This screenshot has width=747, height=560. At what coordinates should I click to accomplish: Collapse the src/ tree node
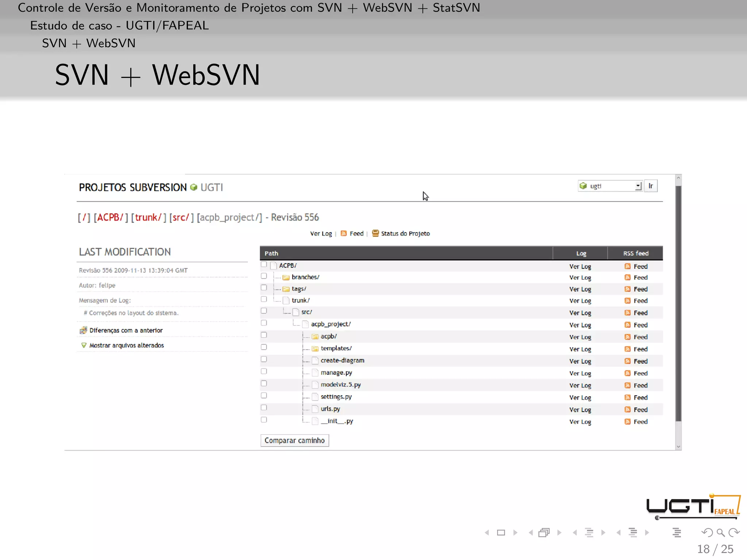(x=296, y=312)
